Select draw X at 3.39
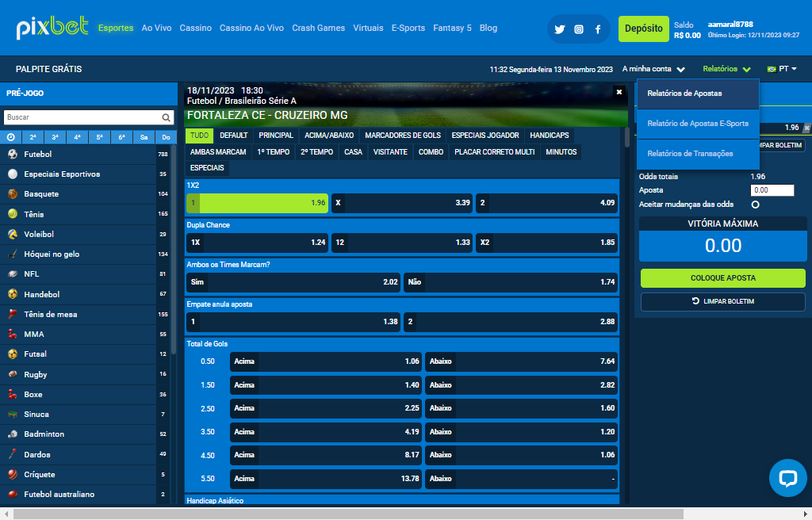Screen dimensions: 812x520 (x=402, y=203)
